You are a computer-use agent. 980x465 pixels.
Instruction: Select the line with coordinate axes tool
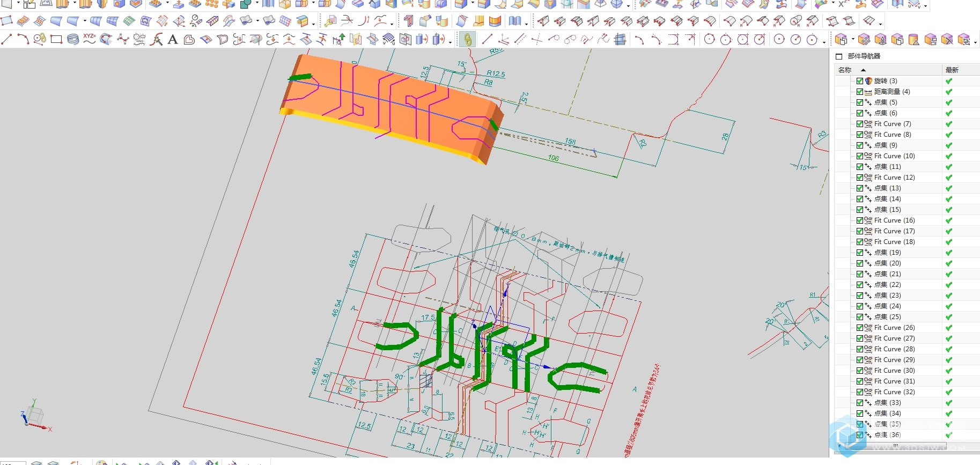click(x=504, y=39)
